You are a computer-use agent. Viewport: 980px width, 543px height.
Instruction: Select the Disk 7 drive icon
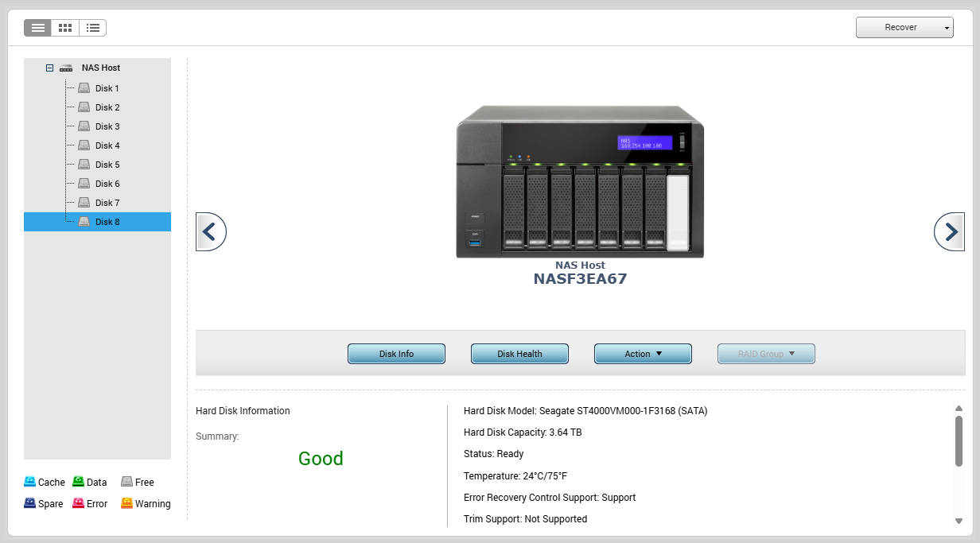[84, 203]
